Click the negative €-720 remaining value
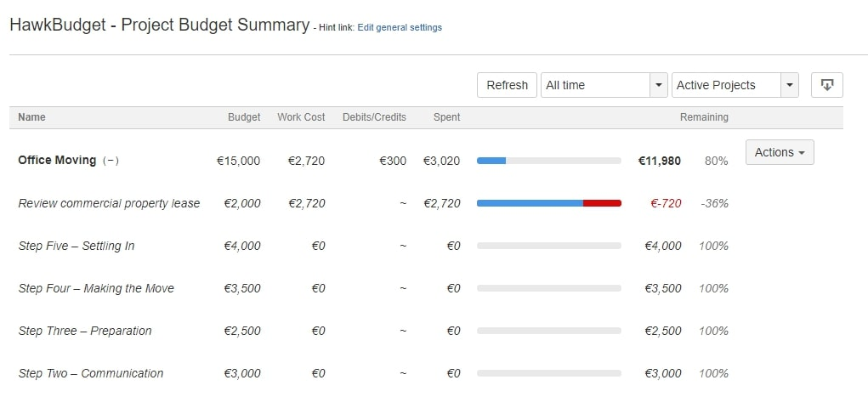The image size is (868, 414). pyautogui.click(x=666, y=204)
